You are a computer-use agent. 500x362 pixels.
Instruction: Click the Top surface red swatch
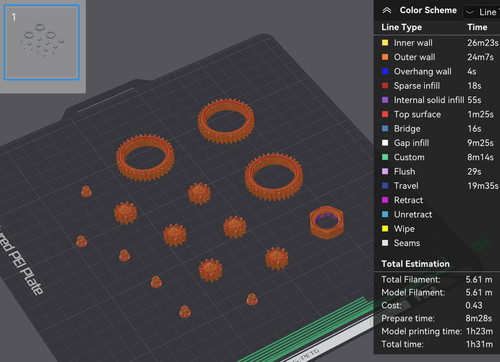(x=385, y=114)
